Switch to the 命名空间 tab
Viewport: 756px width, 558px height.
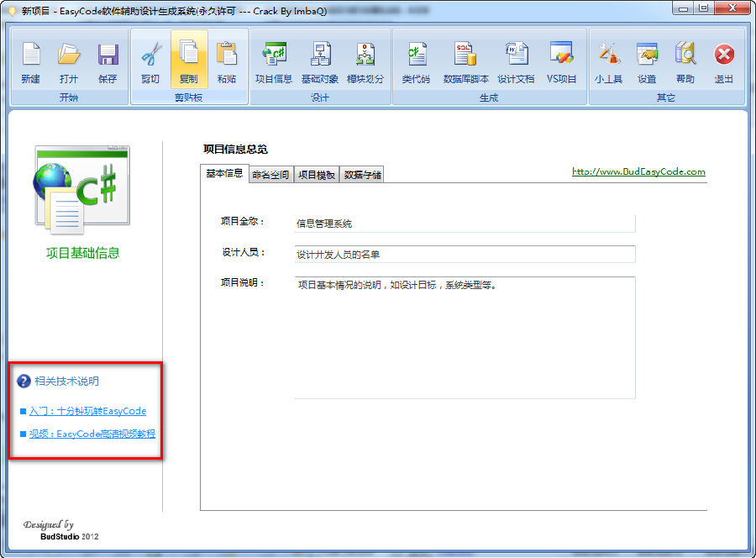pos(270,175)
